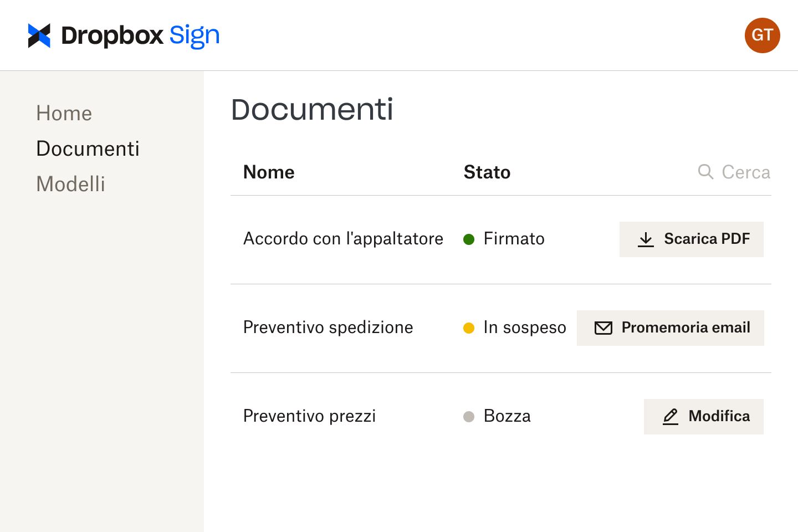798x532 pixels.
Task: Click the pencil icon on Modifica
Action: 671,417
